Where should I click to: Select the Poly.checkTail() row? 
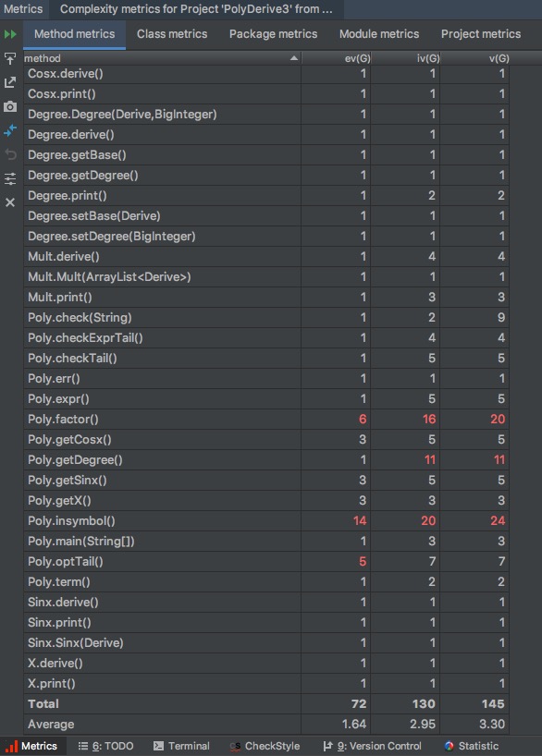tap(266, 358)
